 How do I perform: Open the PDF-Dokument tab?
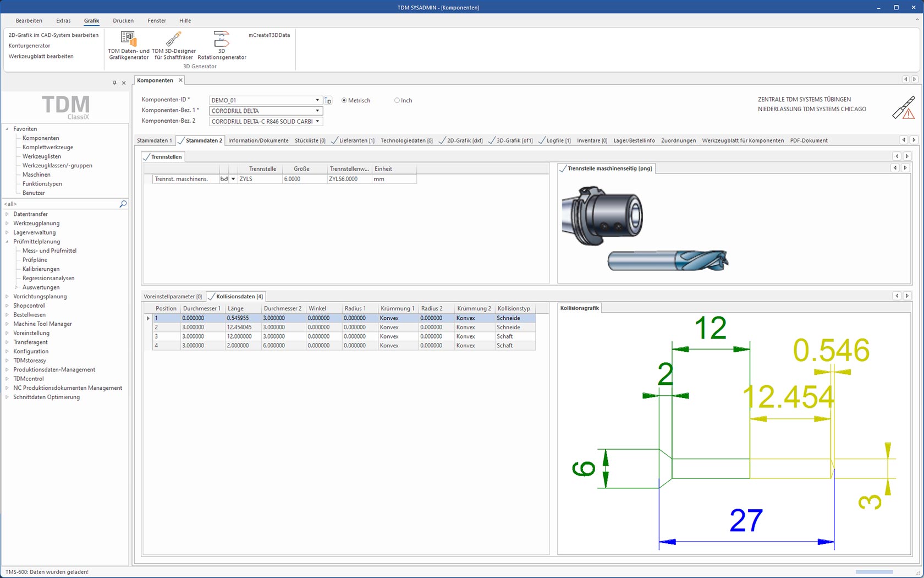pos(809,140)
